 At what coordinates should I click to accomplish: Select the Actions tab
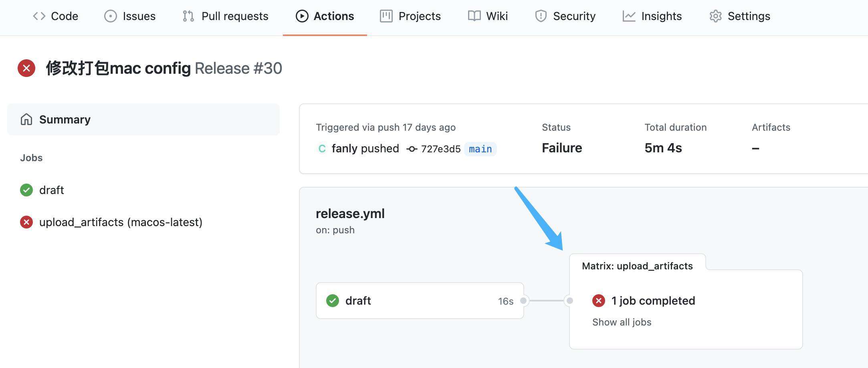(x=325, y=16)
